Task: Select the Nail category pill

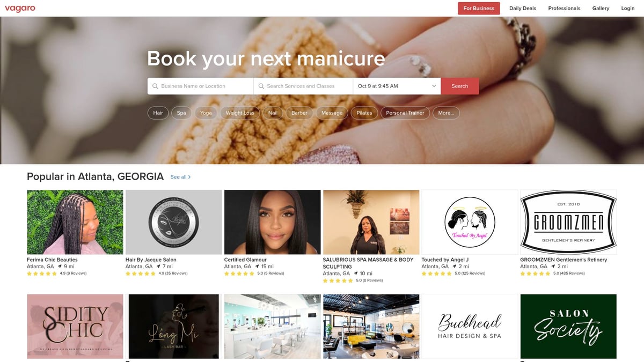Action: pos(273,113)
